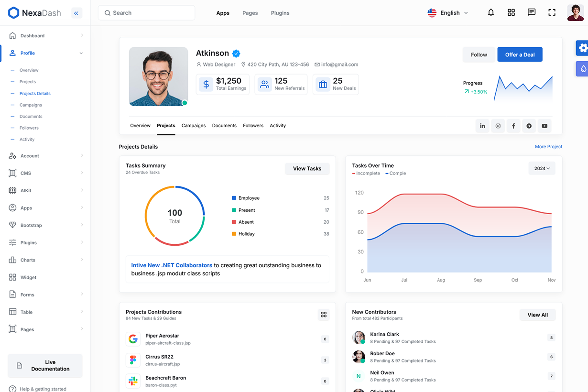Image resolution: width=588 pixels, height=392 pixels.
Task: Open the apps grid icon in header
Action: (x=511, y=13)
